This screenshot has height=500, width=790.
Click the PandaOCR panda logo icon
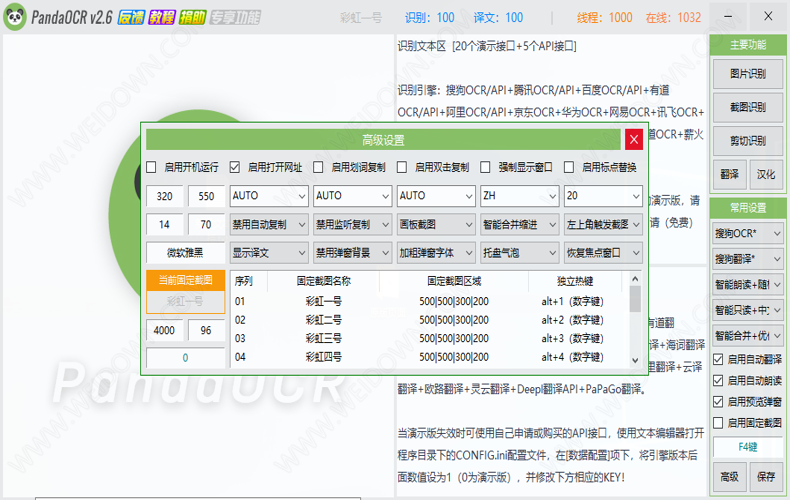click(15, 17)
